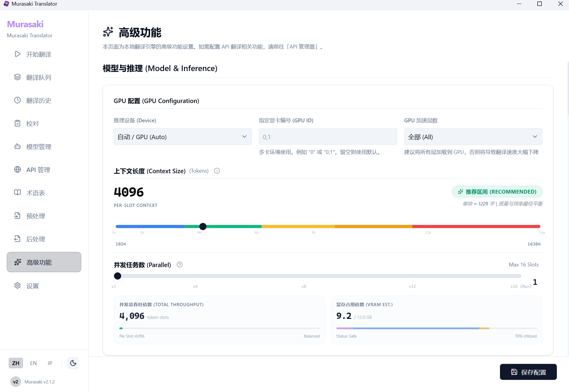The width and height of the screenshot is (569, 392).
Task: Switch interface language to JP
Action: tap(50, 363)
